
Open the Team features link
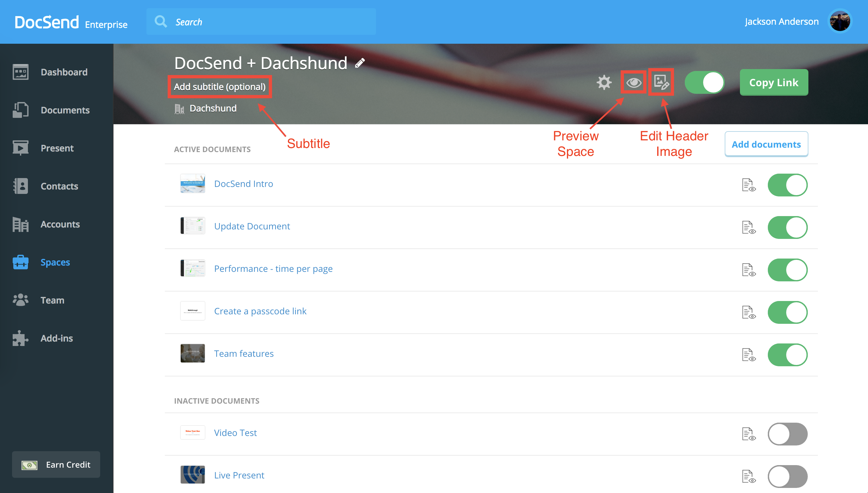click(243, 354)
